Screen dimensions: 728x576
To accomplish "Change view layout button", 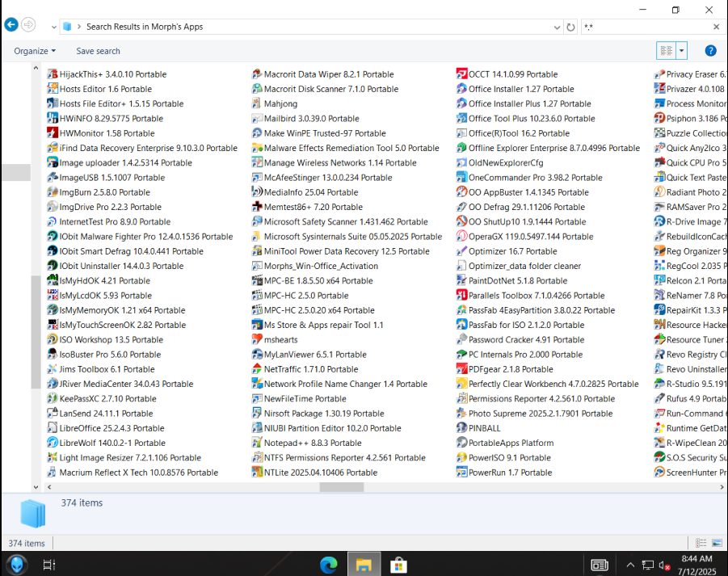I will pos(667,51).
